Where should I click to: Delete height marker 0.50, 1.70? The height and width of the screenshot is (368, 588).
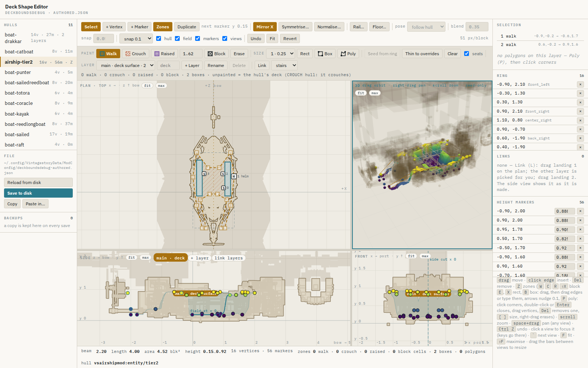(x=580, y=239)
